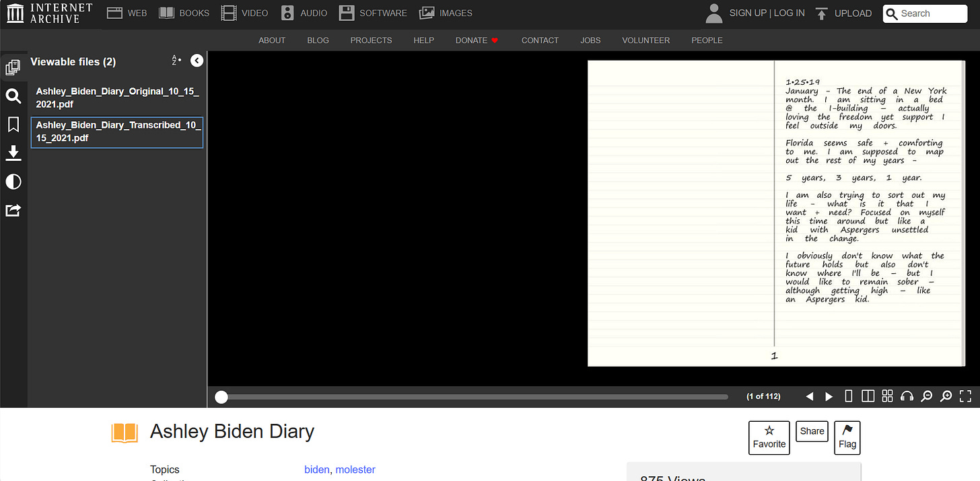Click the Share button
Image resolution: width=980 pixels, height=481 pixels.
(x=812, y=431)
